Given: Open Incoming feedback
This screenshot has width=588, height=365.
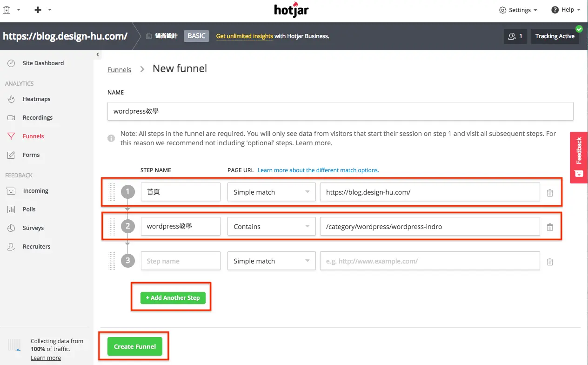Looking at the screenshot, I should [35, 190].
